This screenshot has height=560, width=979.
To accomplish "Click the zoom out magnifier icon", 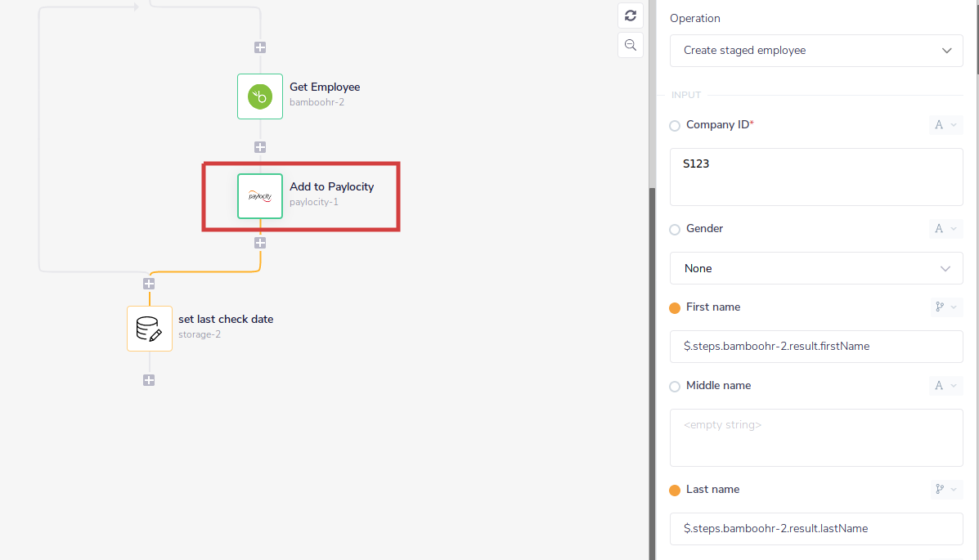I will point(631,46).
